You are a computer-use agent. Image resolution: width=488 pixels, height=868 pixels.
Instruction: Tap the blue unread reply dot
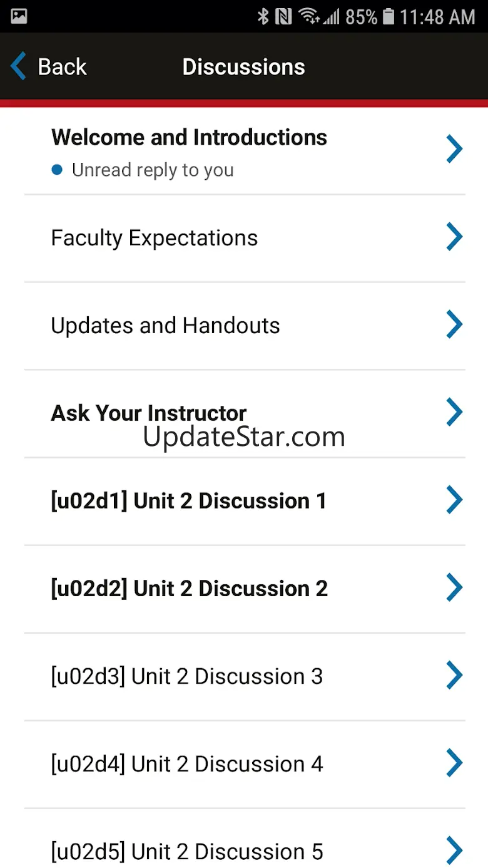57,170
